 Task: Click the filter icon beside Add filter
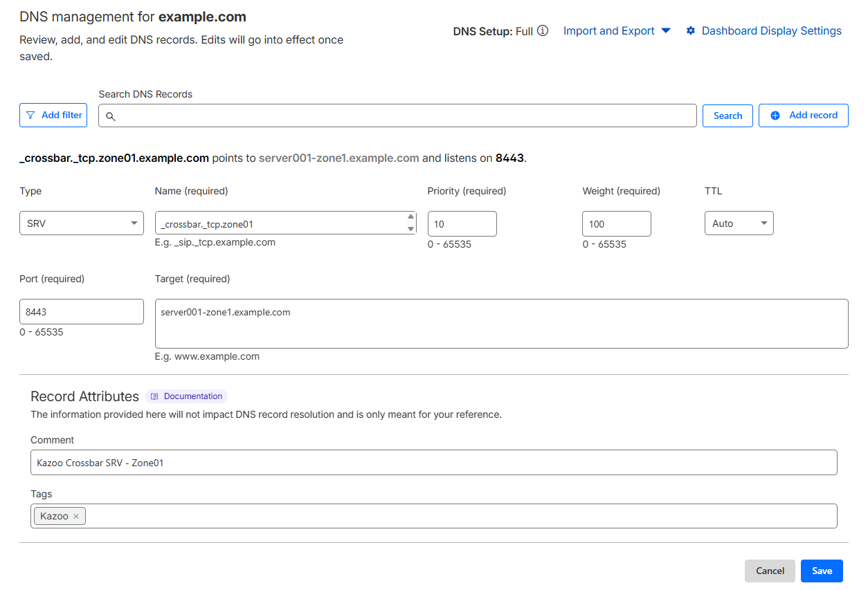pyautogui.click(x=30, y=115)
